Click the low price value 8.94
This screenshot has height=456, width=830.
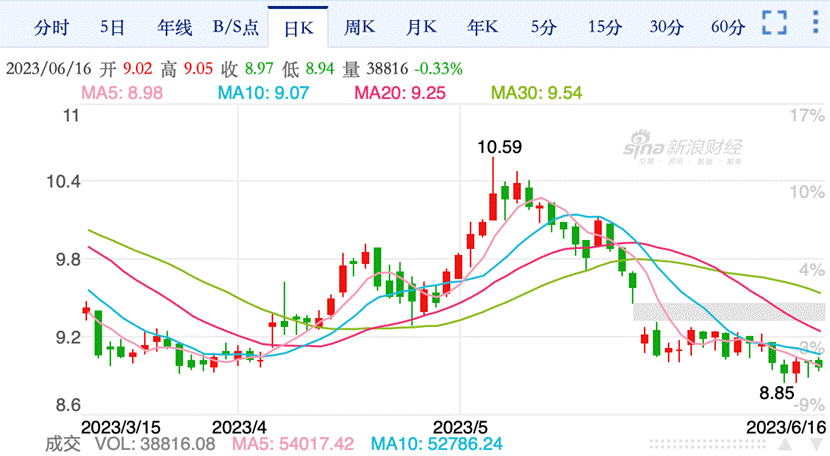[x=320, y=69]
